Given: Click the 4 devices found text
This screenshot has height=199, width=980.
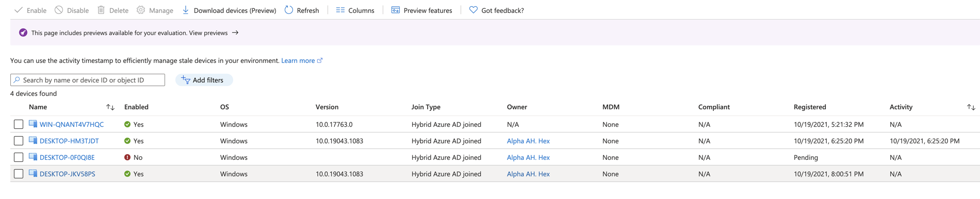Looking at the screenshot, I should [x=34, y=93].
